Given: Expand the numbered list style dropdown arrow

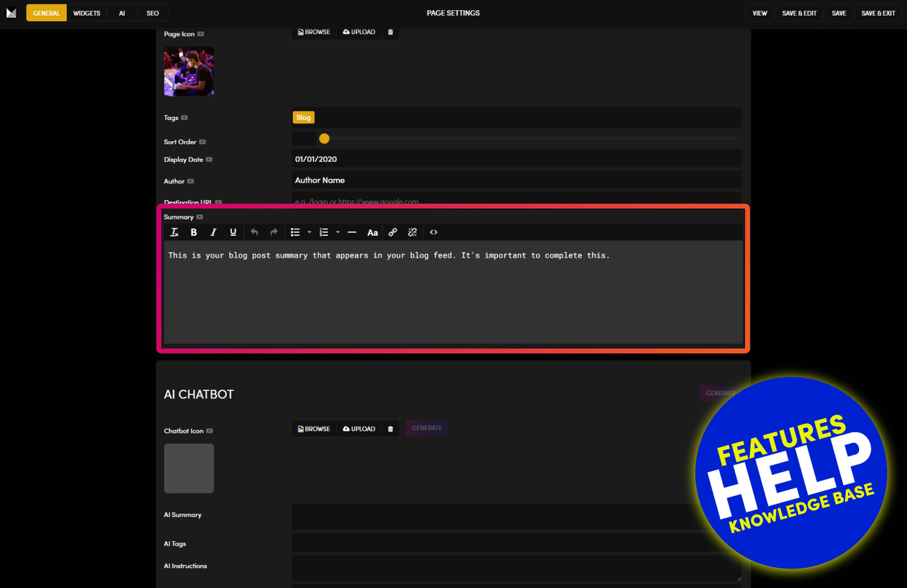Looking at the screenshot, I should coord(338,233).
